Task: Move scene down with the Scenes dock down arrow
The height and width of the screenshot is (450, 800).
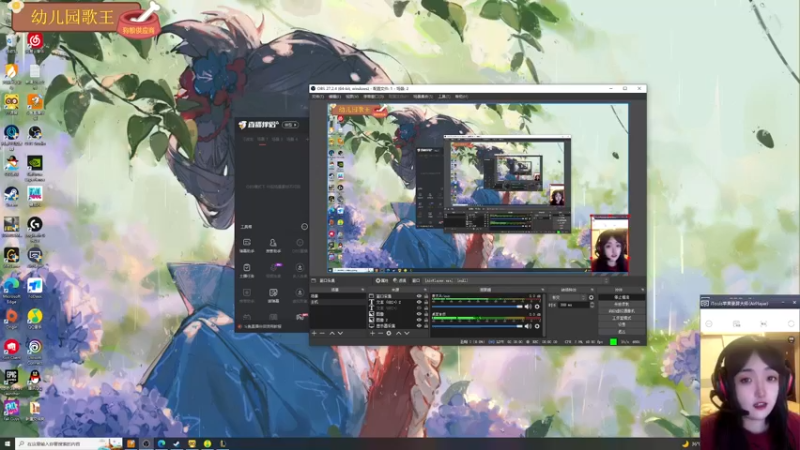Action: click(x=340, y=333)
